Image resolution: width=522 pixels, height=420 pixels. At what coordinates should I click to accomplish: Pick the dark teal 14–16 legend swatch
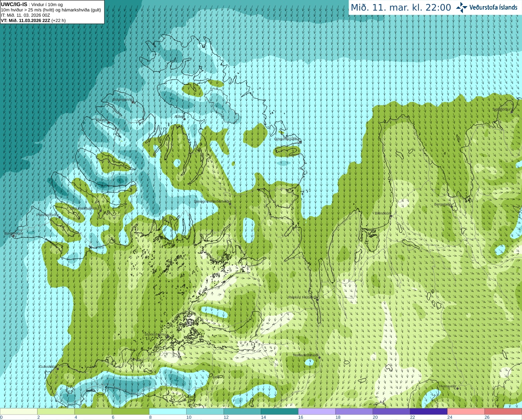[280, 411]
